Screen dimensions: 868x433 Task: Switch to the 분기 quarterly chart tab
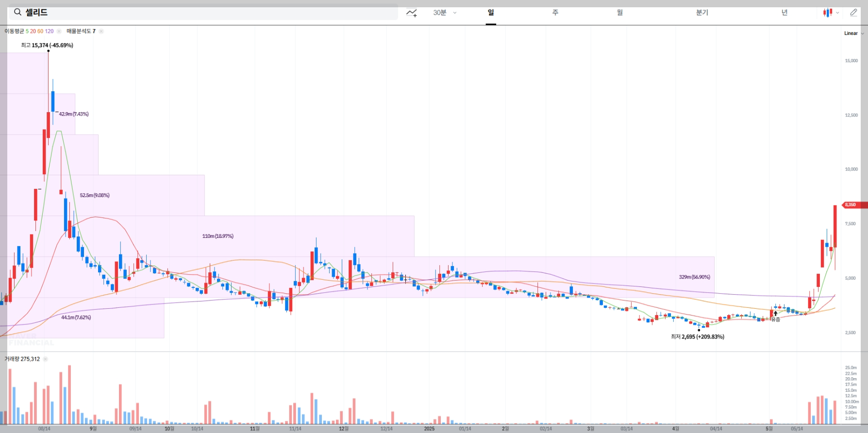point(702,13)
